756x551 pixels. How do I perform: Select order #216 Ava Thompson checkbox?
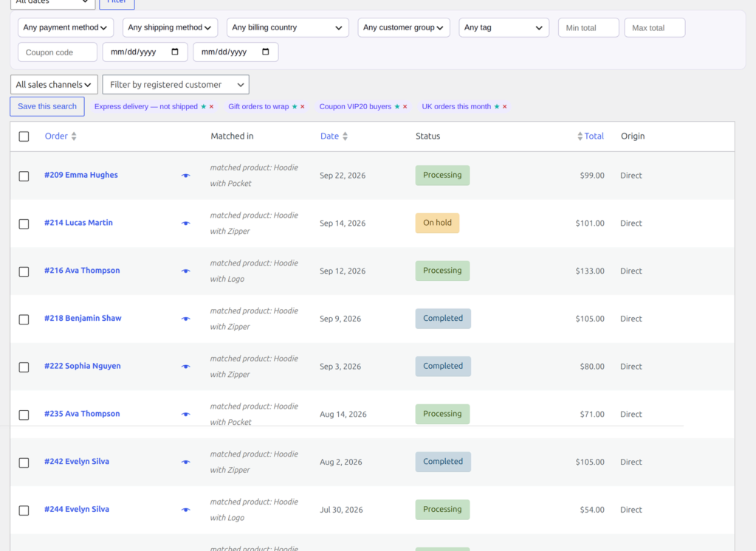(24, 271)
